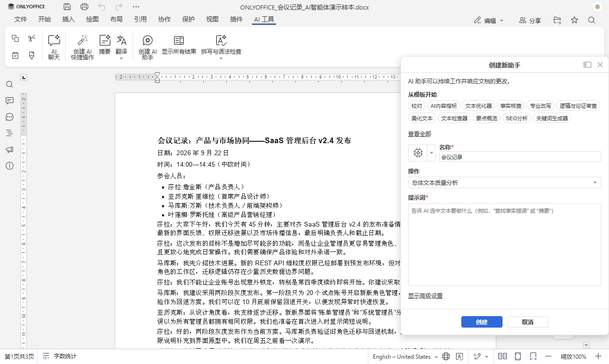The image size is (609, 364).
Task: Open the Headings navigation sidebar icon
Action: (10, 133)
